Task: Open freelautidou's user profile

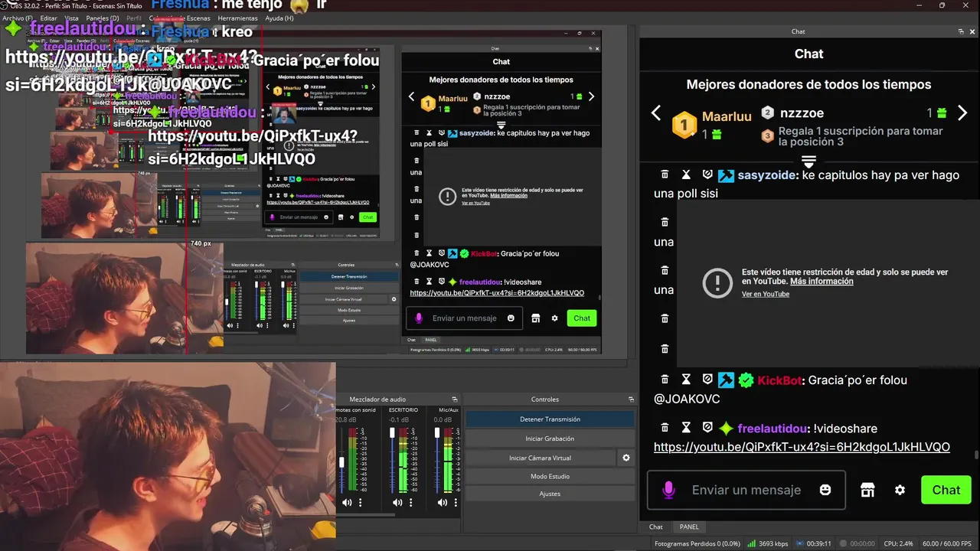Action: click(x=772, y=429)
